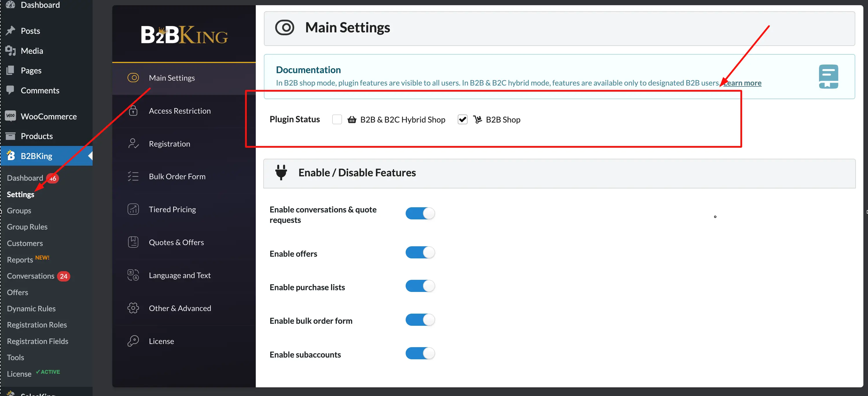This screenshot has height=396, width=868.
Task: Follow the Learn more documentation link
Action: pos(742,83)
